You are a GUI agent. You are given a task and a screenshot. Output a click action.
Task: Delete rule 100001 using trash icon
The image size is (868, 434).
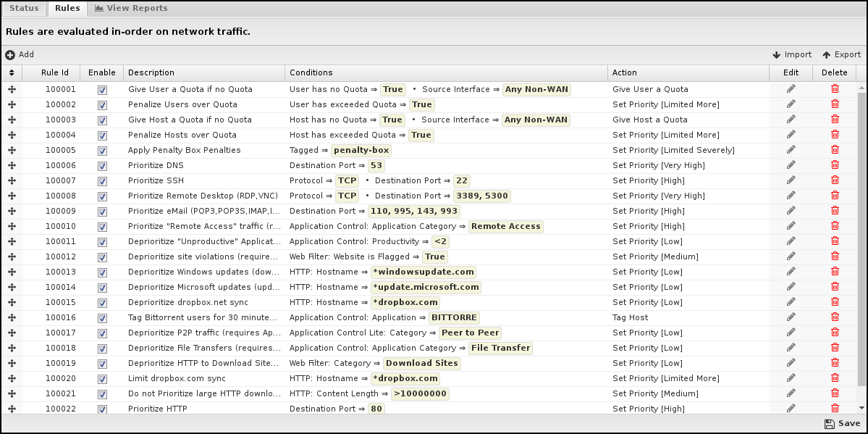click(835, 88)
